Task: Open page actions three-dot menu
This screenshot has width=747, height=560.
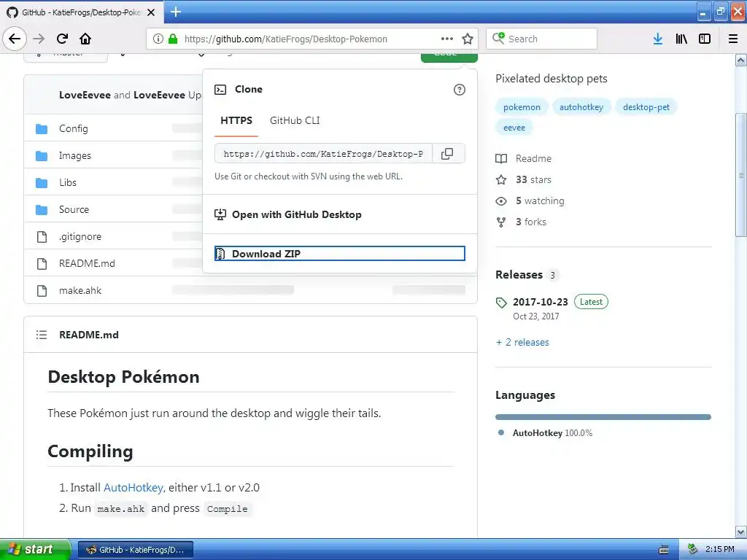Action: [447, 39]
